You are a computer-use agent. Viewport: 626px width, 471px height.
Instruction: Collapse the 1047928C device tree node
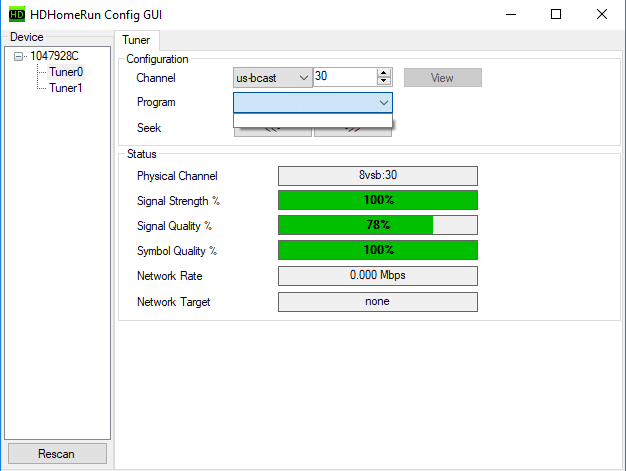[x=18, y=56]
